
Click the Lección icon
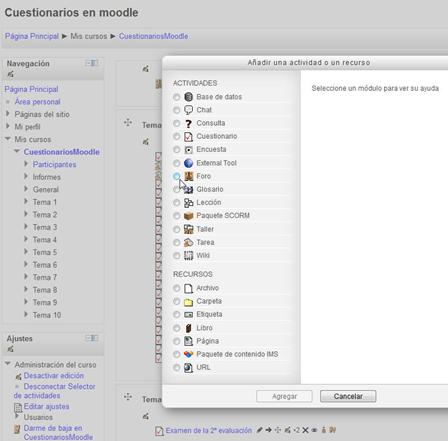click(x=189, y=202)
